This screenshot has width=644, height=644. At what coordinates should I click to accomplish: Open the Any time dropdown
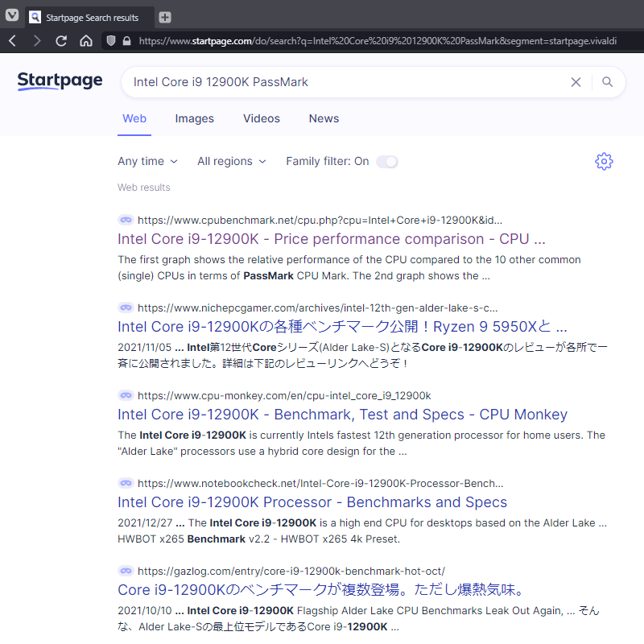[147, 161]
